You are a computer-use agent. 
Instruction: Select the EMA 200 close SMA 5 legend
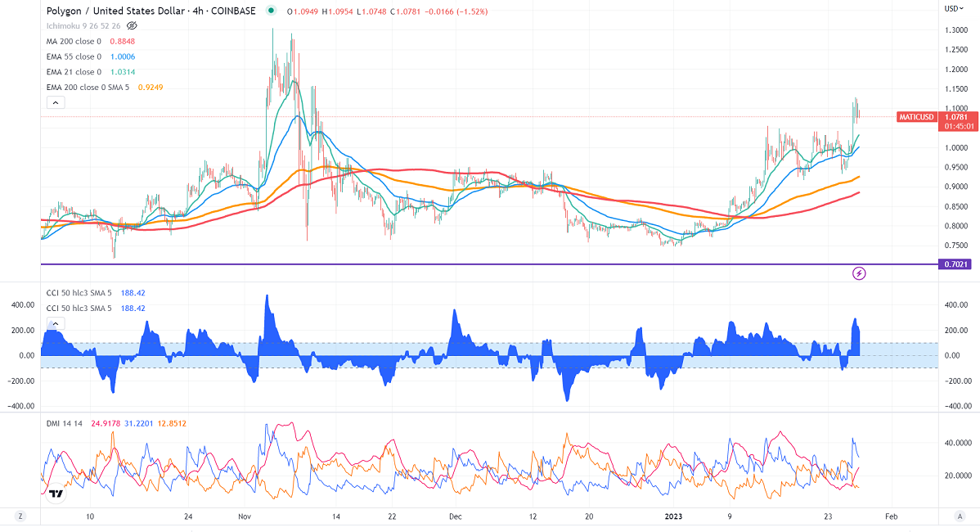pyautogui.click(x=89, y=87)
